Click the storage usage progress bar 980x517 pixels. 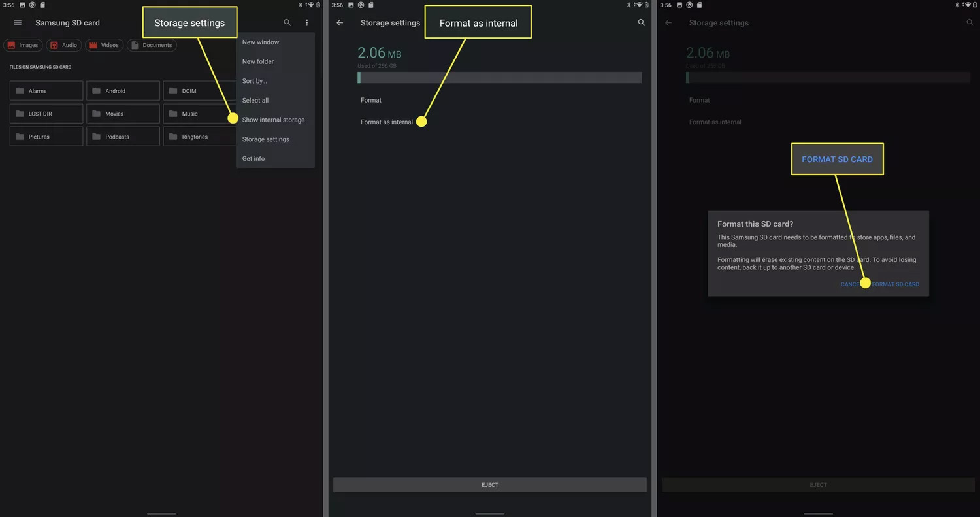tap(500, 77)
